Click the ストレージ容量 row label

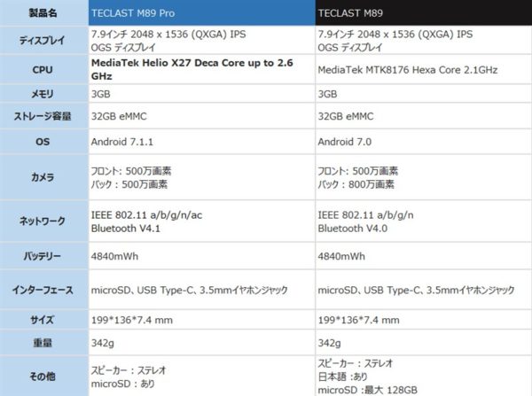44,116
